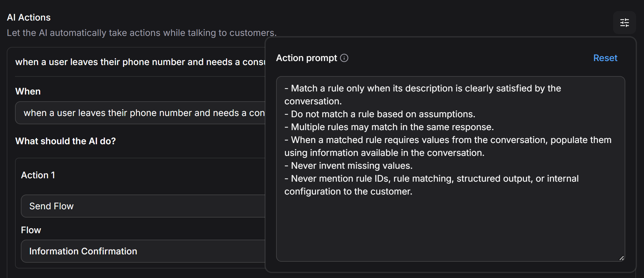Click inside the Action prompt text area
Screen dimensions: 644x278
450,169
